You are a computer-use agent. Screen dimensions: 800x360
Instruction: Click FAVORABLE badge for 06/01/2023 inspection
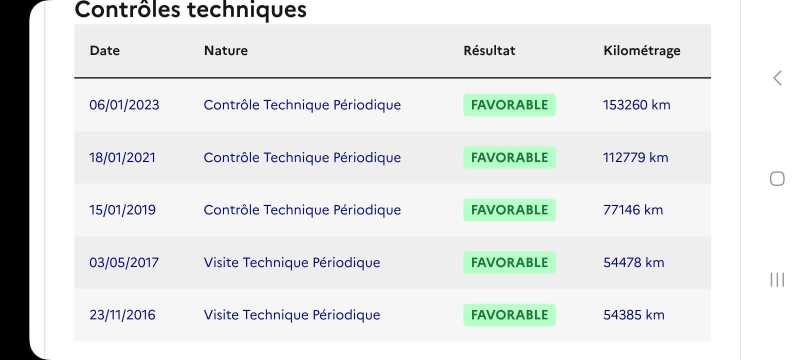(x=509, y=105)
